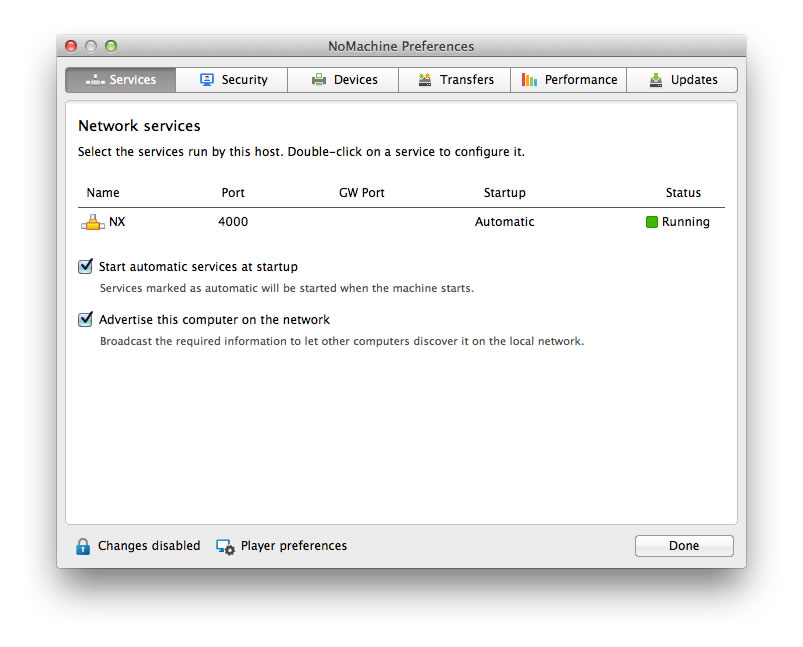Go to the Updates tab
Image resolution: width=803 pixels, height=647 pixels.
tap(682, 80)
